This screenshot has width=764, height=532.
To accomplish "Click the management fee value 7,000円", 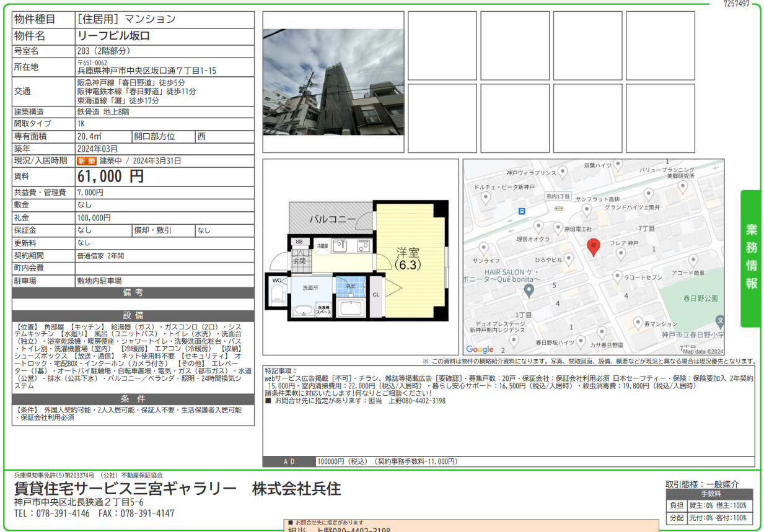I will [90, 193].
